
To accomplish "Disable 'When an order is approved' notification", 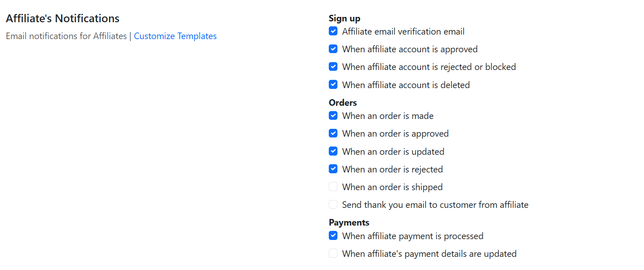I will [x=333, y=133].
